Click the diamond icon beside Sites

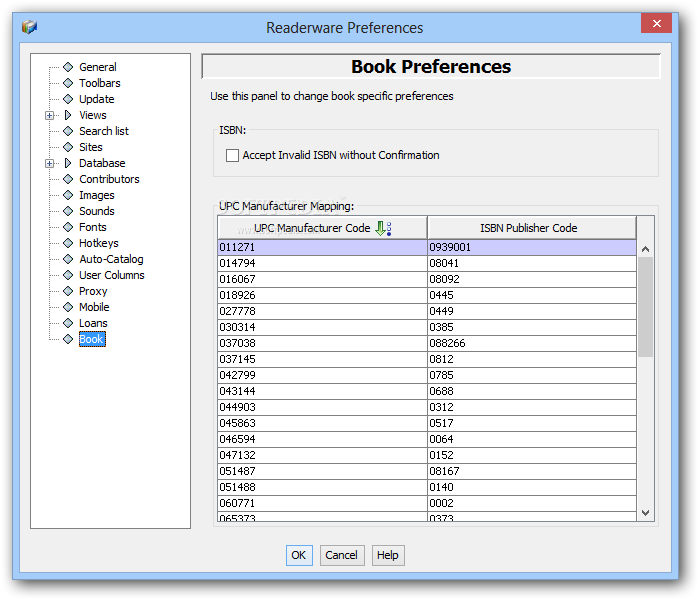[x=68, y=147]
